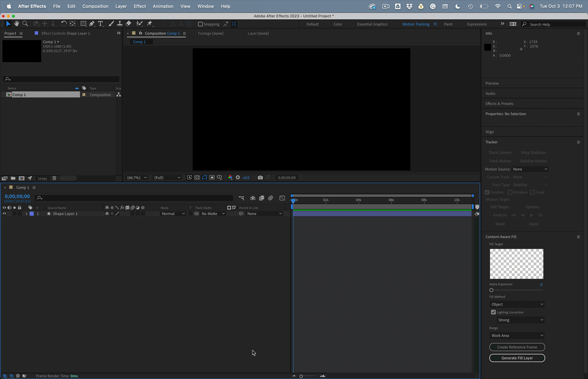Open the Animation menu
Viewport: 588px width, 379px height.
point(163,6)
